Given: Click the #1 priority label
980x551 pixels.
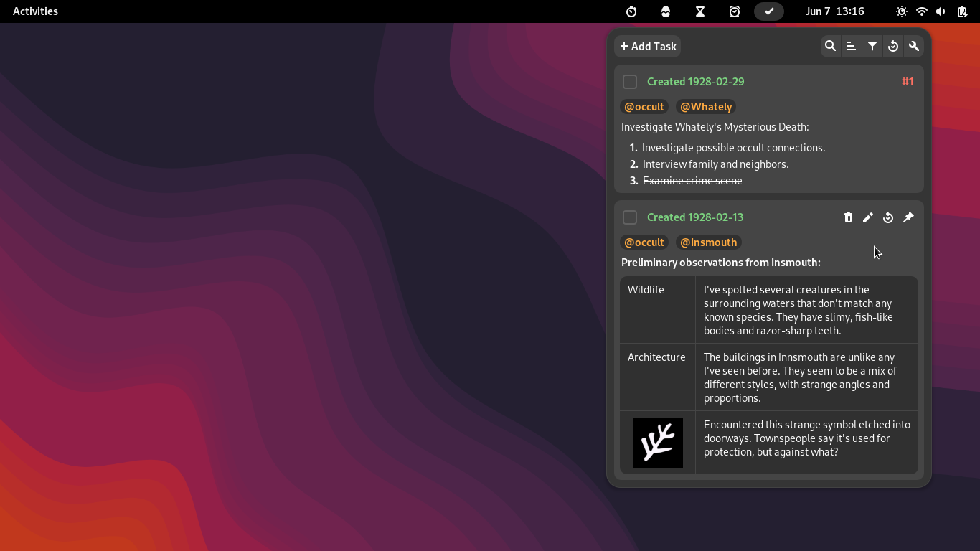Looking at the screenshot, I should click(908, 82).
